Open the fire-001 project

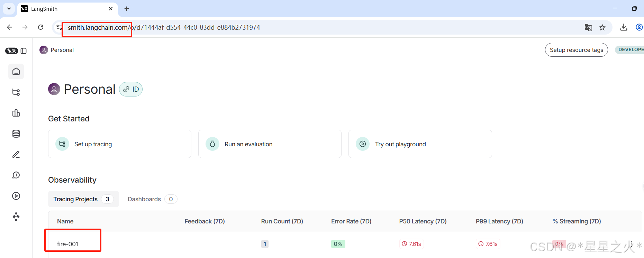coord(67,244)
